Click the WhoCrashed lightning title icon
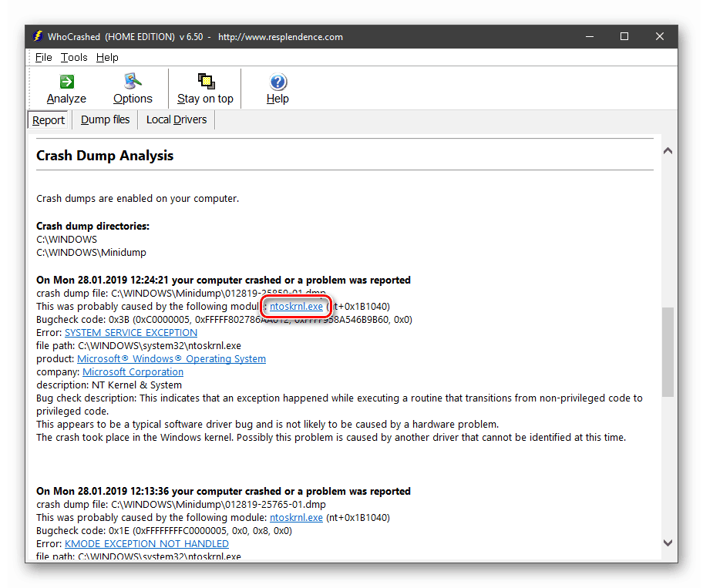 pyautogui.click(x=38, y=36)
